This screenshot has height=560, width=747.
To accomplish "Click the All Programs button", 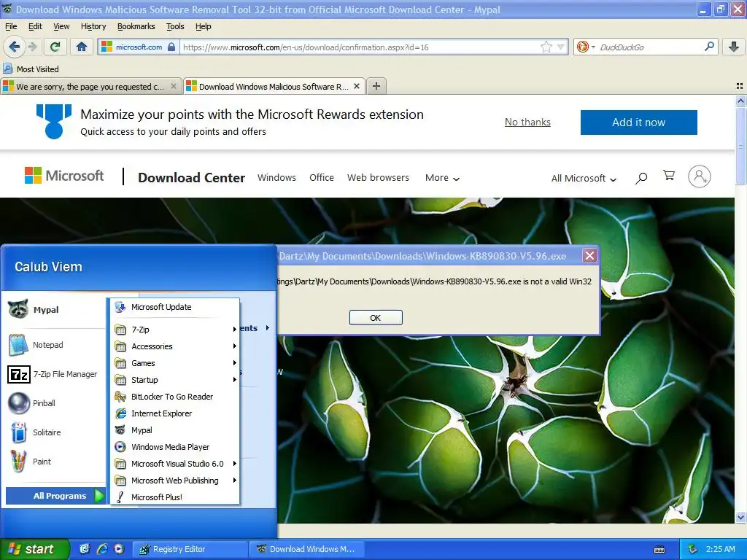I will 55,496.
